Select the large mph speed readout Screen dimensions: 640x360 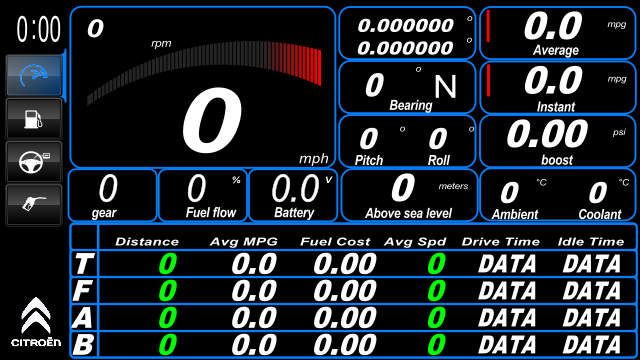pos(212,121)
